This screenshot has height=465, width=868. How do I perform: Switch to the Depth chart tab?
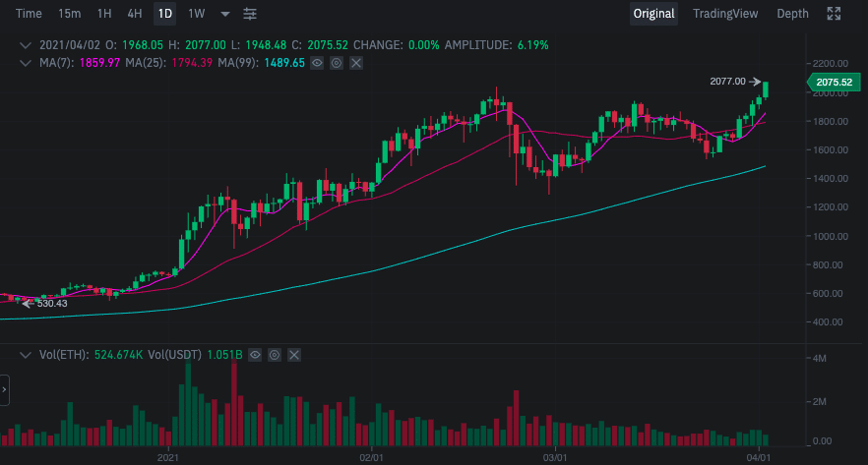click(792, 14)
